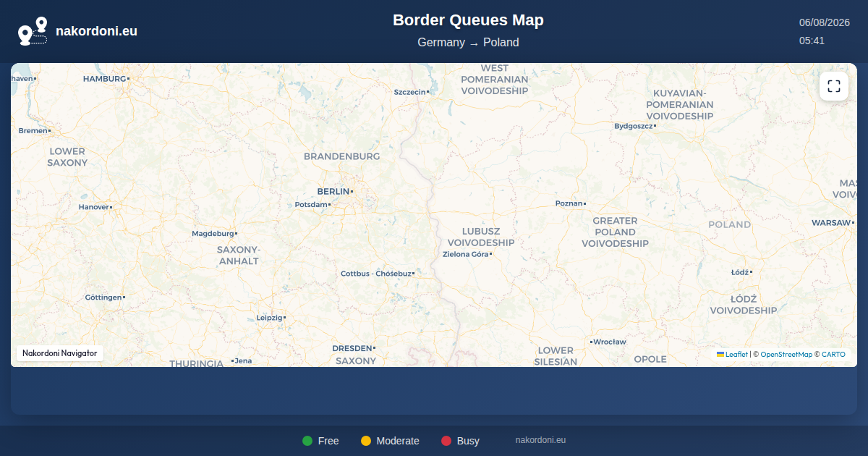This screenshot has width=868, height=456.
Task: Click the Moderate legend text
Action: (398, 441)
